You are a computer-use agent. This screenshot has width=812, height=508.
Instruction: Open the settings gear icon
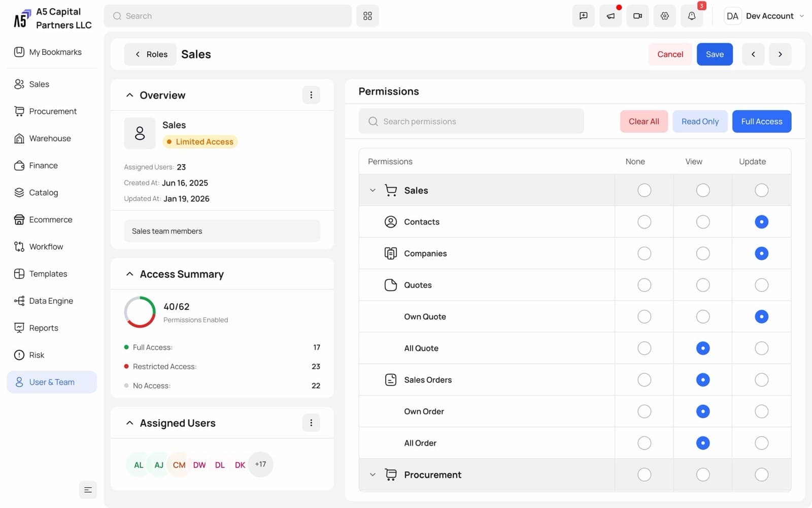click(664, 16)
